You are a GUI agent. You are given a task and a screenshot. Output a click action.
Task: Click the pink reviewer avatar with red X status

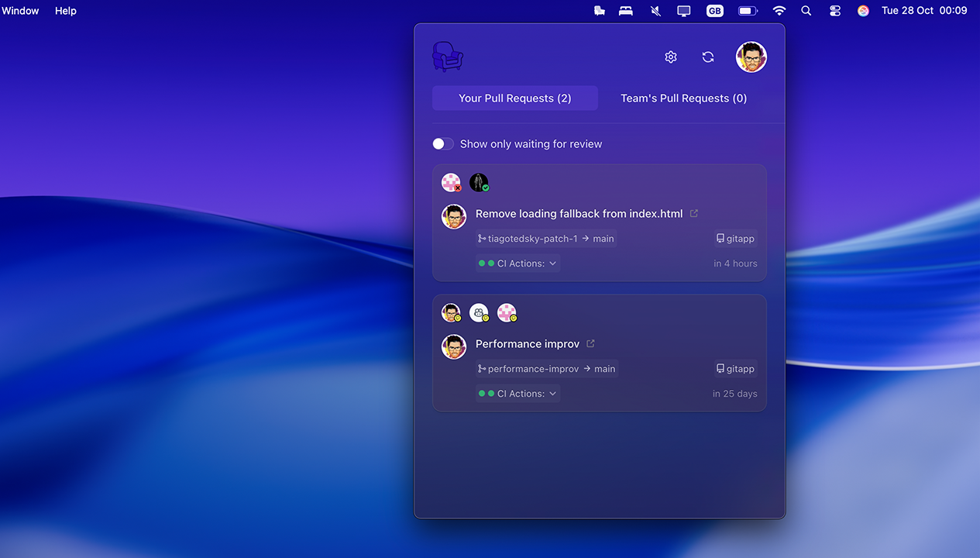(x=451, y=183)
